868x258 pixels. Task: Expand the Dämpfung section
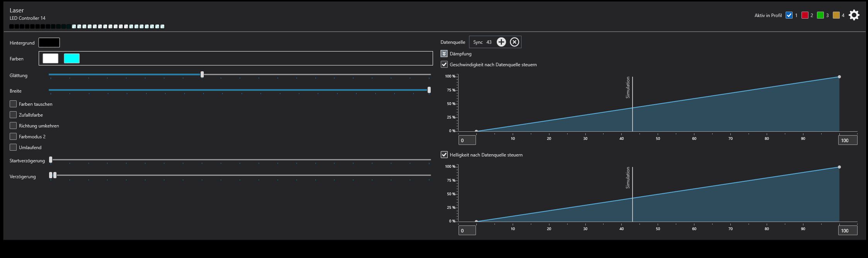(444, 54)
